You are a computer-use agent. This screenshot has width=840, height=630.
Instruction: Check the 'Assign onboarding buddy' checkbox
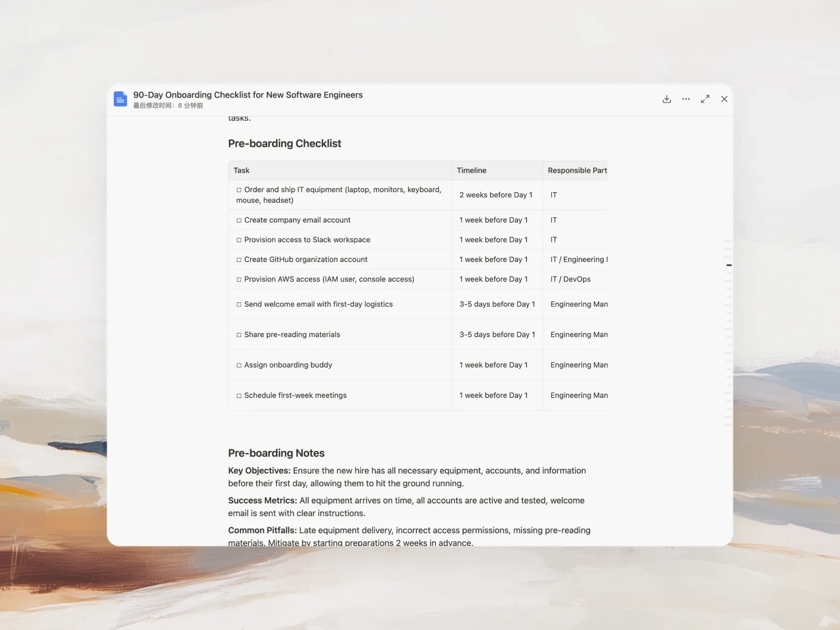239,365
